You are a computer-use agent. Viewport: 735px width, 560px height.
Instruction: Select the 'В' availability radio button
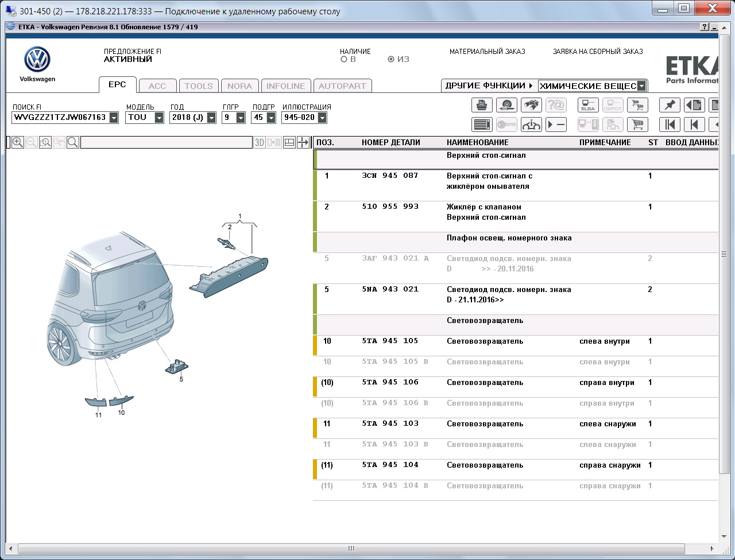point(344,59)
